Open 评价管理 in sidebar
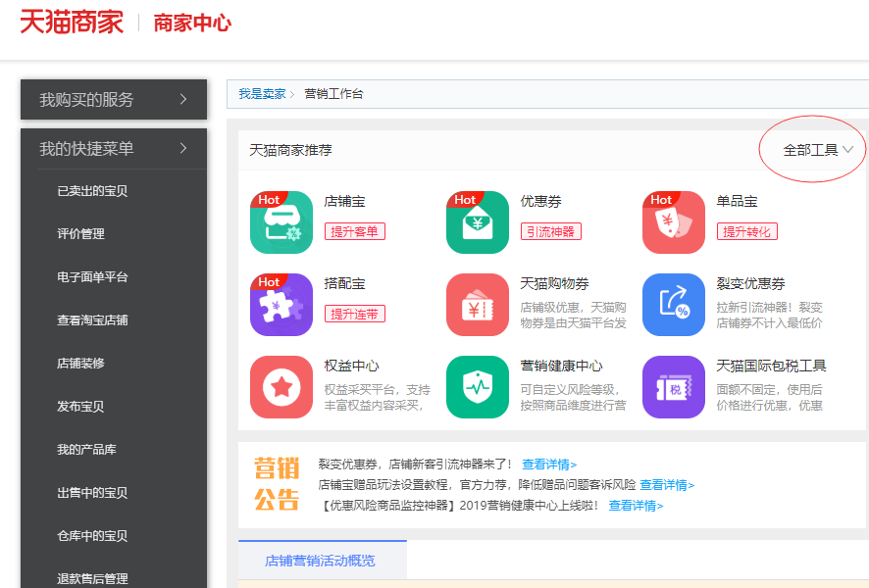 (x=80, y=233)
